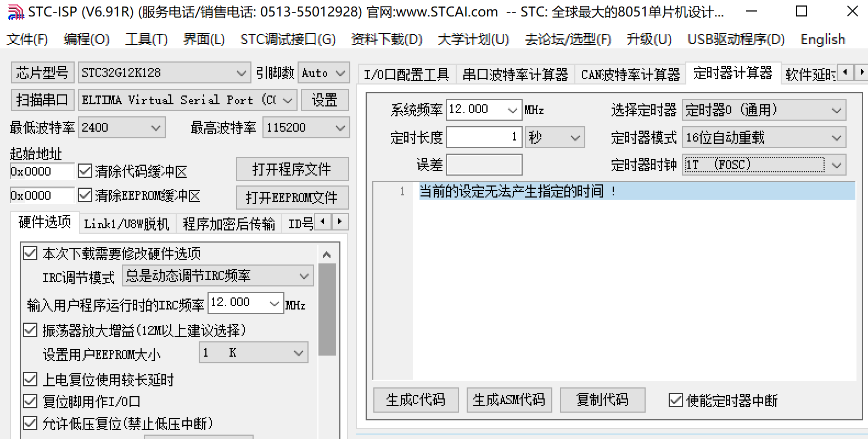Click the STC-ISP app icon in title bar
Image resolution: width=868 pixels, height=439 pixels.
15,12
